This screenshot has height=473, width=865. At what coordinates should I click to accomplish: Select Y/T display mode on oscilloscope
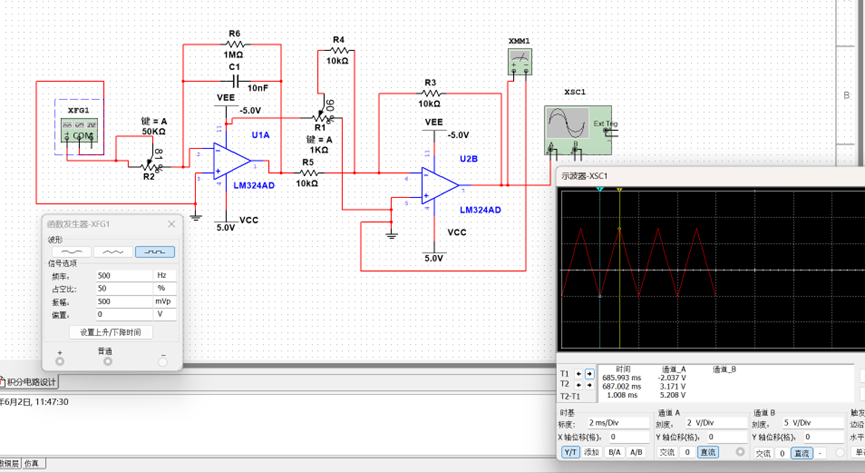[570, 452]
